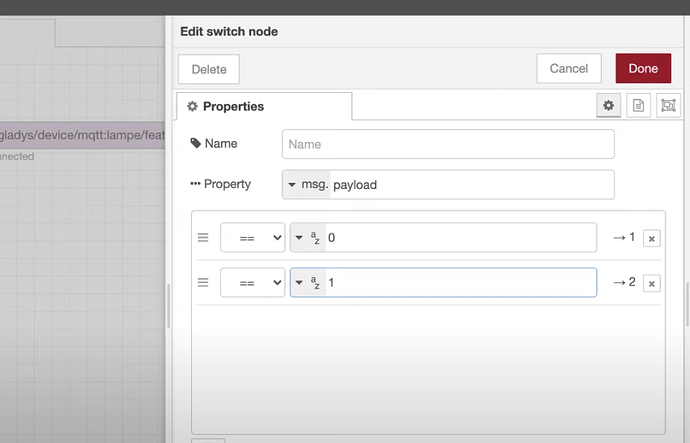Viewport: 690px width, 443px height.
Task: Click the Name tag icon
Action: [x=195, y=143]
